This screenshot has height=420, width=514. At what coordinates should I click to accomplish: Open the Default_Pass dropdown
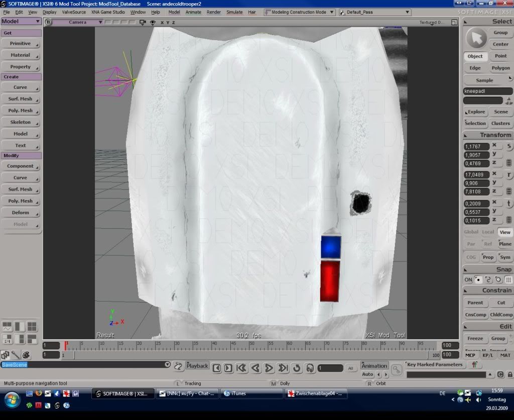(374, 12)
